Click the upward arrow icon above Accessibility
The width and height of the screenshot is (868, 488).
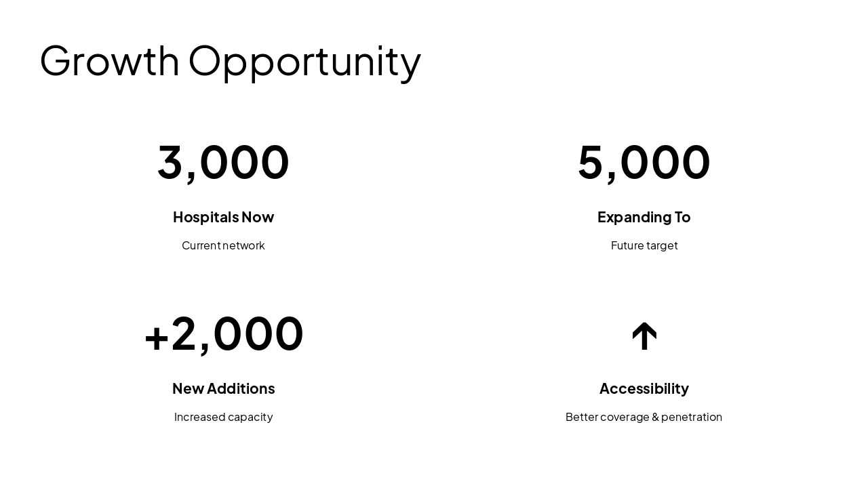point(644,336)
